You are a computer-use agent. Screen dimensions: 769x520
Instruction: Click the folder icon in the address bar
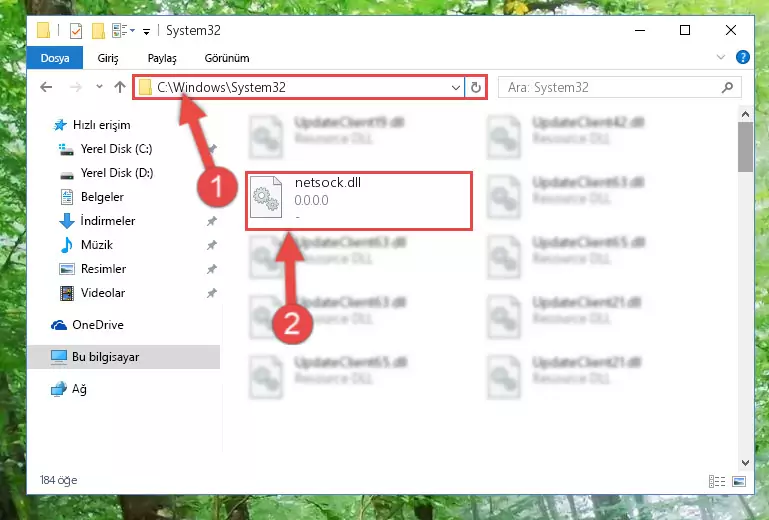(x=145, y=87)
